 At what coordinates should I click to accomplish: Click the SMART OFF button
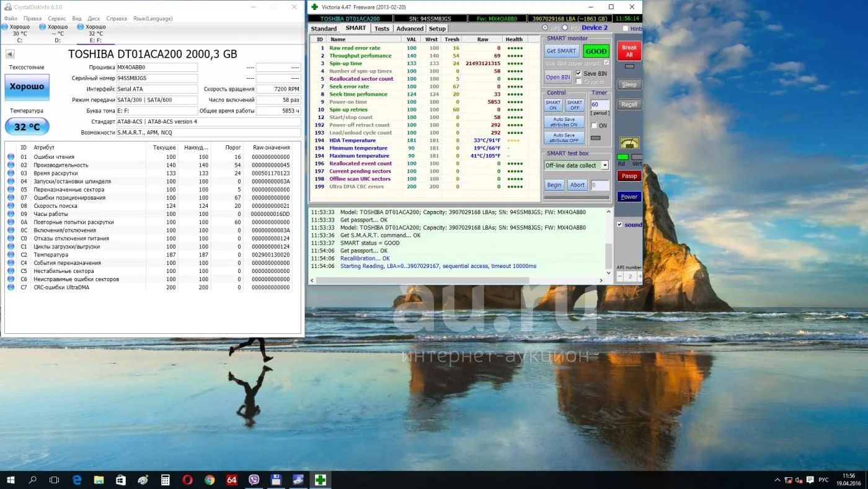(x=575, y=105)
